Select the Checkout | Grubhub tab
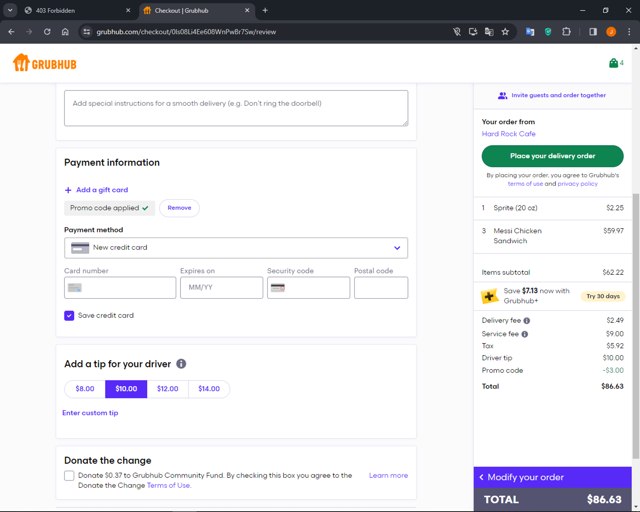Viewport: 640px width, 512px height. (x=197, y=11)
